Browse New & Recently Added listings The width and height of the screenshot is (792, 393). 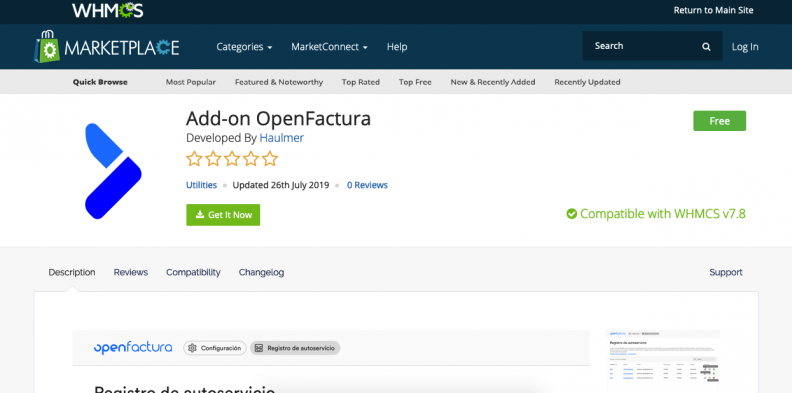(493, 82)
